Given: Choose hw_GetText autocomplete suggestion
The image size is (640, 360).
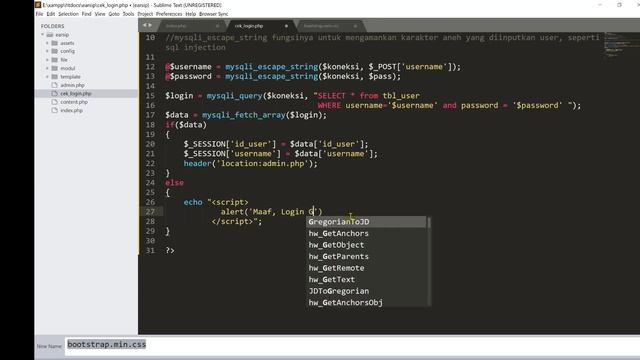Looking at the screenshot, I should coord(366,279).
